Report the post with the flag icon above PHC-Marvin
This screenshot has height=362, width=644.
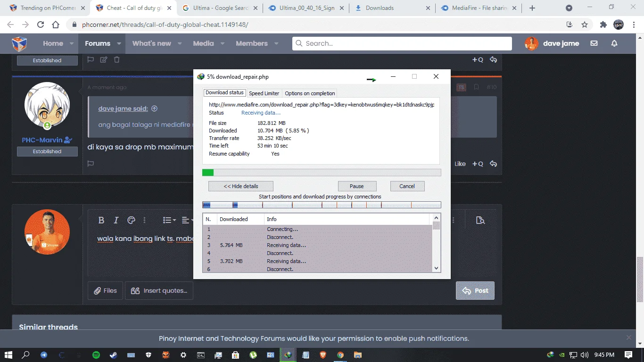coord(91,60)
